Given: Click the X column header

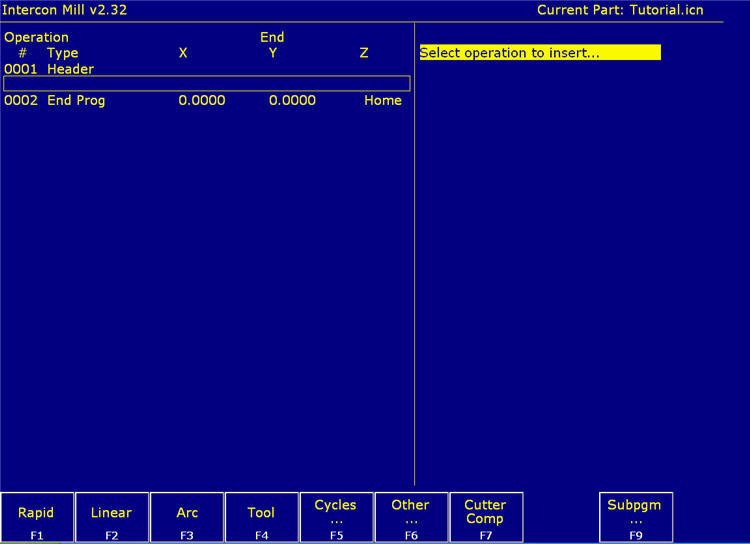Looking at the screenshot, I should [x=182, y=53].
